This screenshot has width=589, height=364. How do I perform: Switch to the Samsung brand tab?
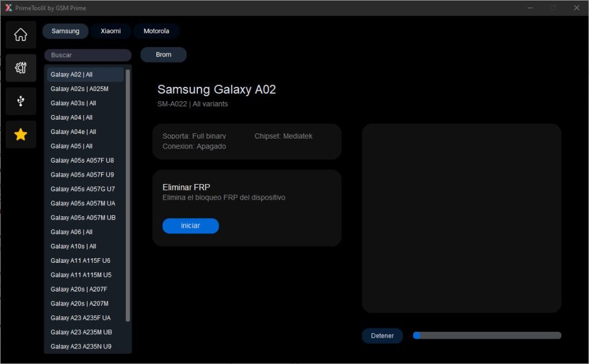(x=65, y=31)
